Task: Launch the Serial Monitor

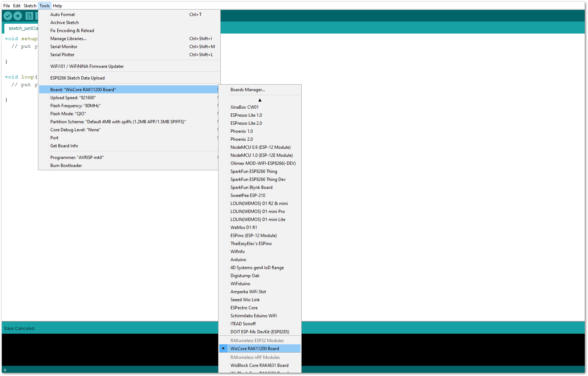Action: (129, 47)
